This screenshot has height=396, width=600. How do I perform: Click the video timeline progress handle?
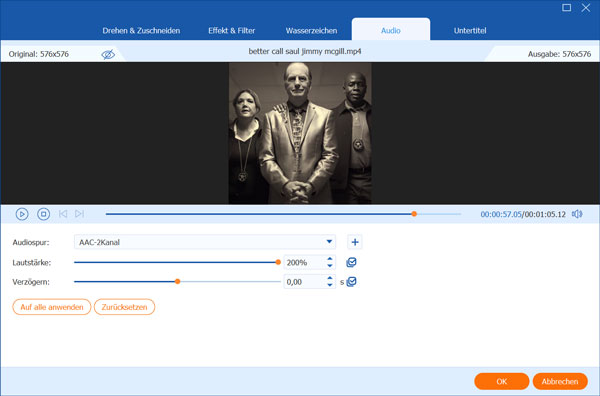[414, 214]
